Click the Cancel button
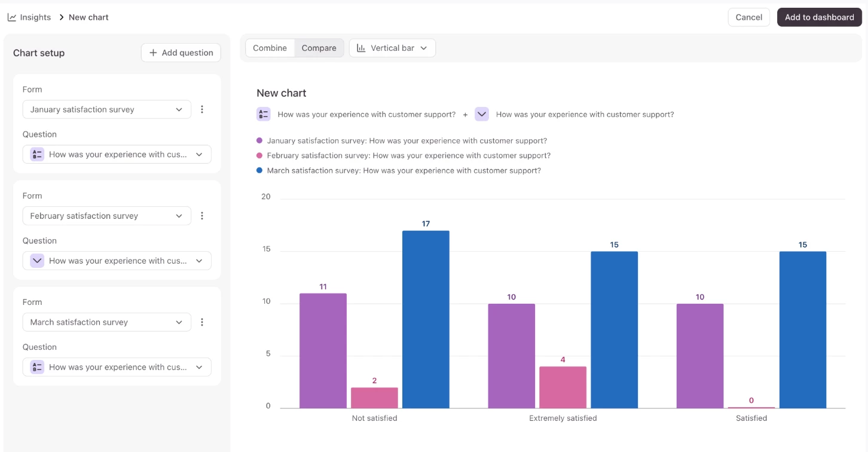 click(x=749, y=17)
